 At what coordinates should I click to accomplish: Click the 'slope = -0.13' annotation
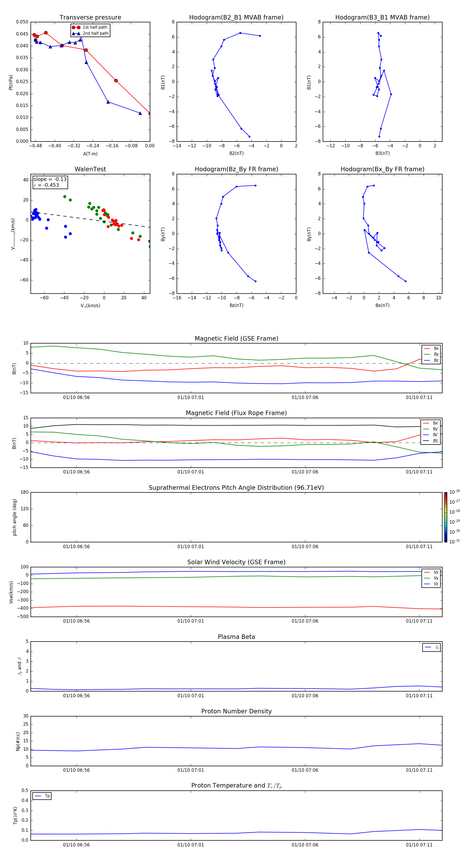(50, 179)
